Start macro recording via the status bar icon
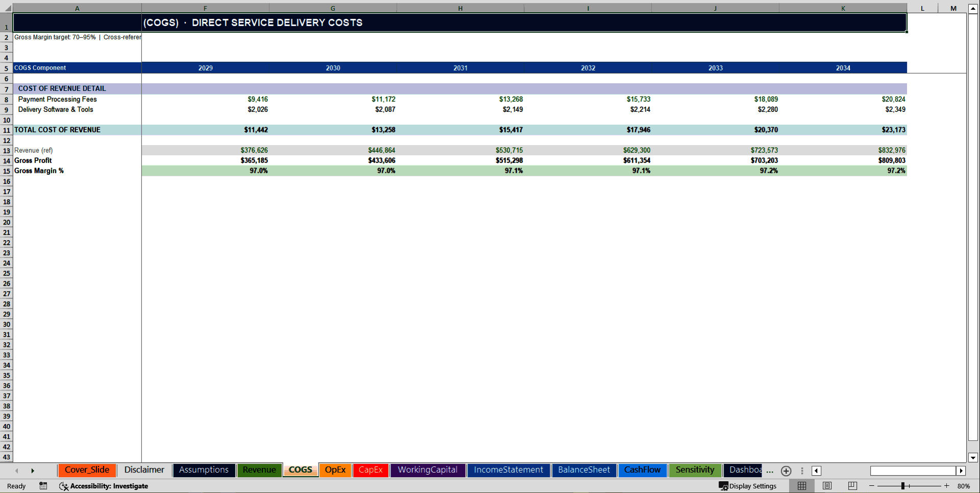This screenshot has height=493, width=980. click(43, 486)
